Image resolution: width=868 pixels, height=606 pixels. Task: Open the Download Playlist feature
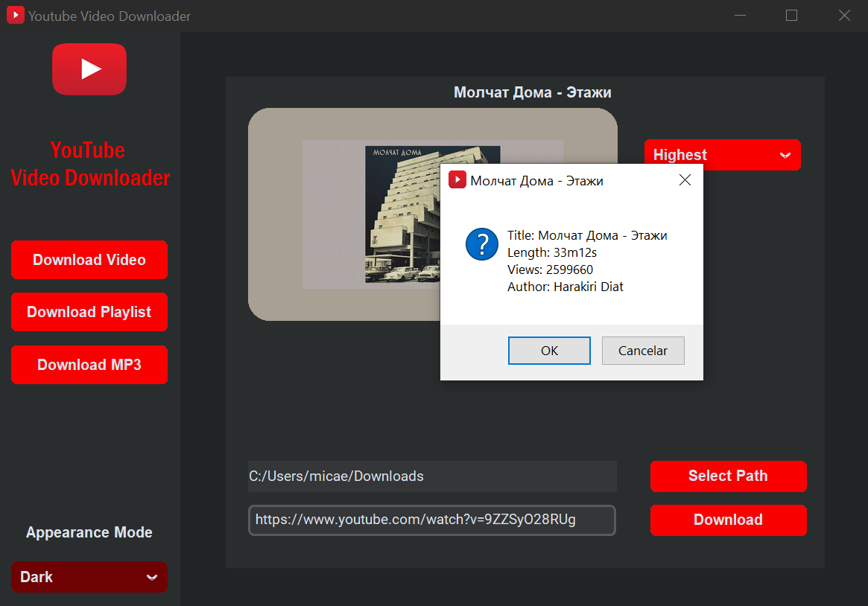click(x=89, y=312)
